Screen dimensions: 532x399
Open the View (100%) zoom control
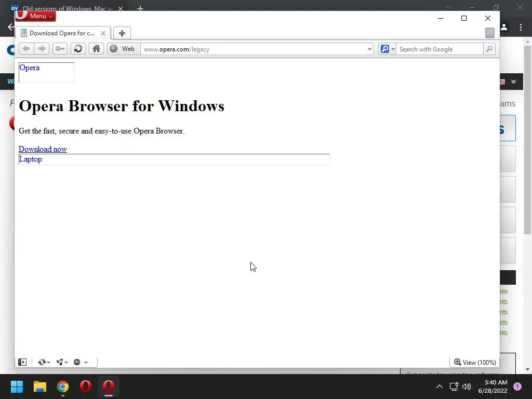tap(475, 362)
